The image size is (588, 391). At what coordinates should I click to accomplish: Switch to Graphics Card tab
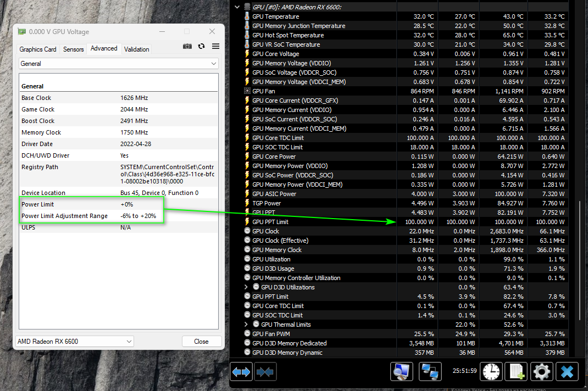click(x=38, y=49)
